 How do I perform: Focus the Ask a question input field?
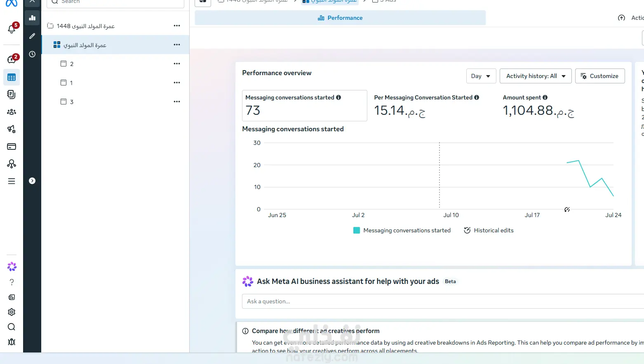443,301
